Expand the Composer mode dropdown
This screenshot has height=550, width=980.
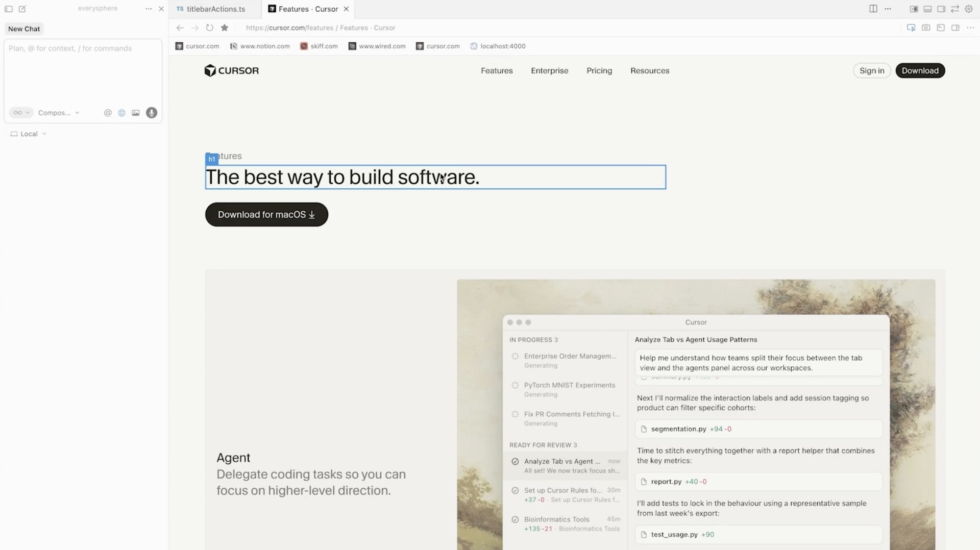(x=58, y=112)
